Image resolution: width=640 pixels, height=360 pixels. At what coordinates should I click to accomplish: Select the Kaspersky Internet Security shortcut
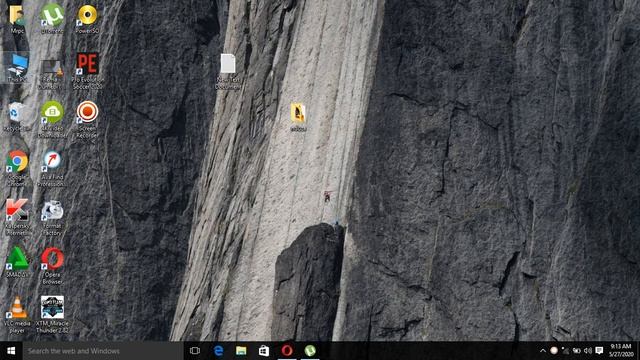point(17,217)
